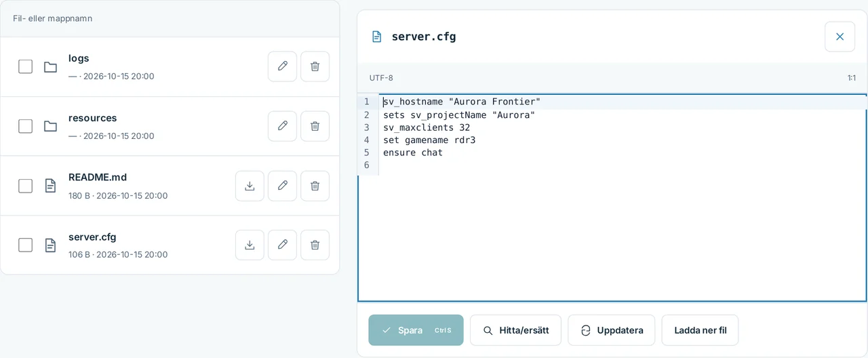868x358 pixels.
Task: Delete server.cfg using the trash icon
Action: point(315,245)
